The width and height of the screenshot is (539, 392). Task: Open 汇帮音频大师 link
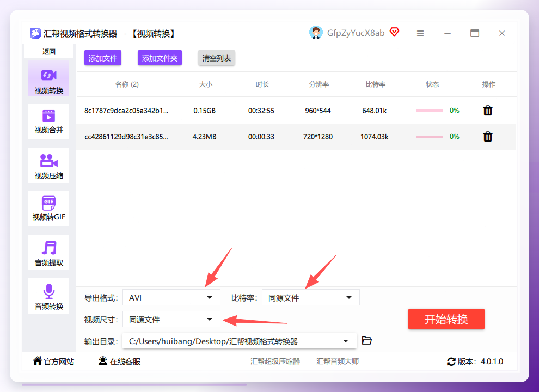pyautogui.click(x=338, y=362)
